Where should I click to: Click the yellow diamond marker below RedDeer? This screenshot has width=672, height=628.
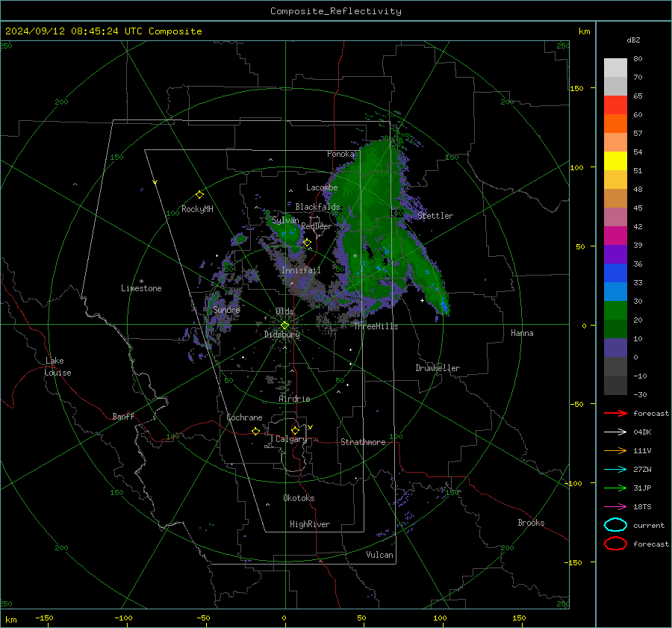pos(307,243)
